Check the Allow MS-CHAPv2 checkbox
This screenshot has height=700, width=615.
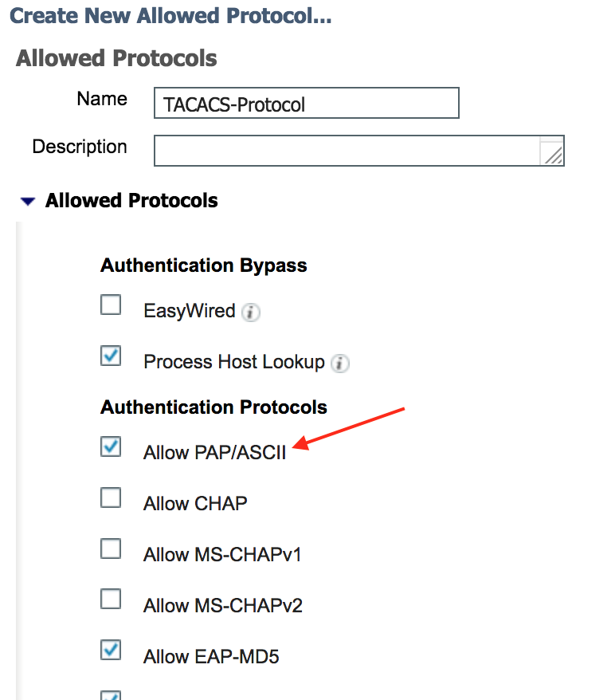(x=111, y=600)
